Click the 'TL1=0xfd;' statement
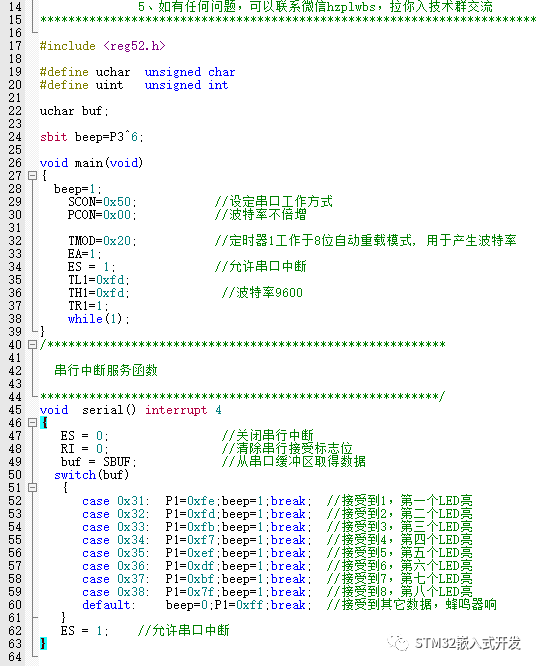This screenshot has width=537, height=666. coord(99,280)
